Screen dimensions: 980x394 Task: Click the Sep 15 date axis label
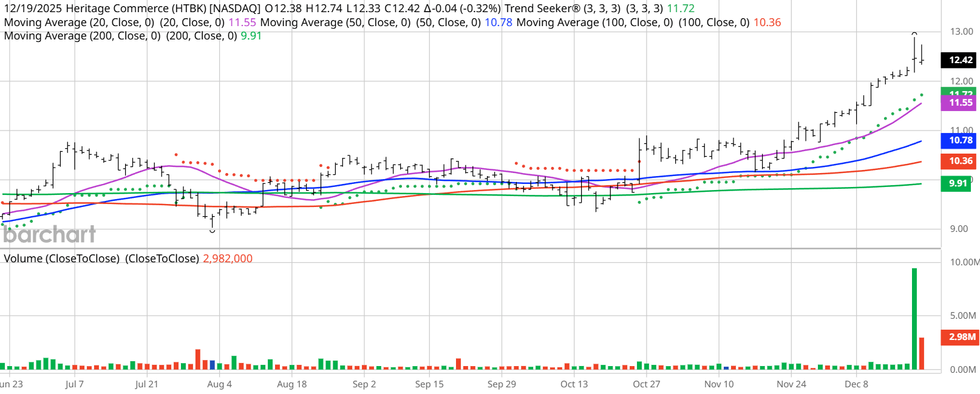click(x=429, y=384)
